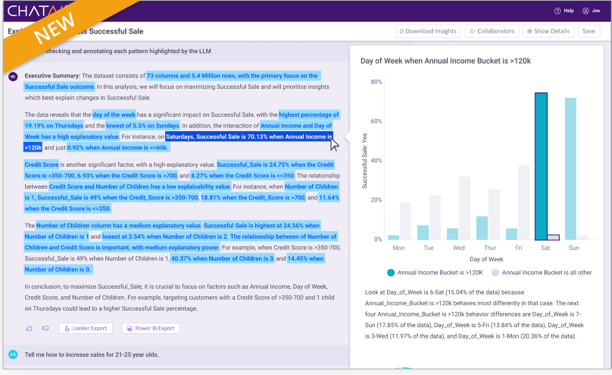Open the Joe user profile icon
Screen dimensions: 612x375
[x=585, y=11]
